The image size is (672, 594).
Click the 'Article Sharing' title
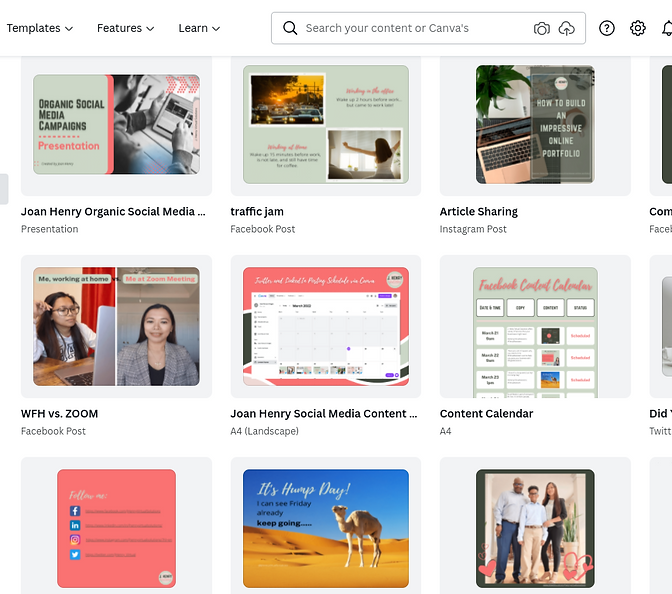[478, 212]
